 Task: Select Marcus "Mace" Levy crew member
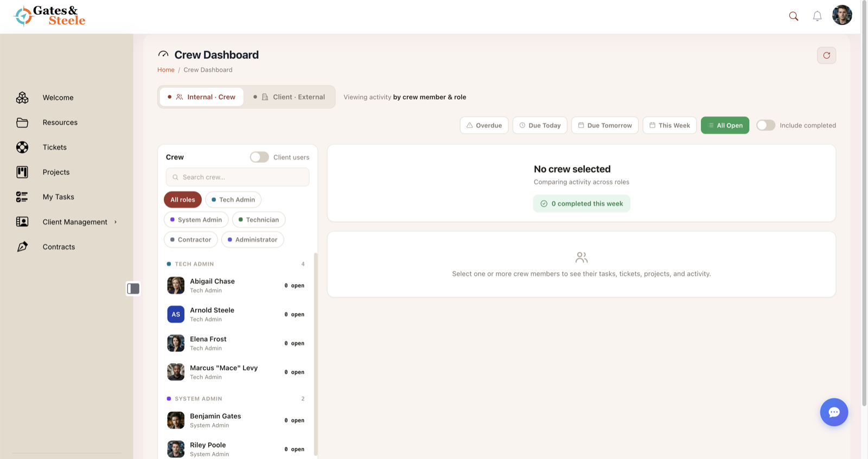(x=235, y=372)
